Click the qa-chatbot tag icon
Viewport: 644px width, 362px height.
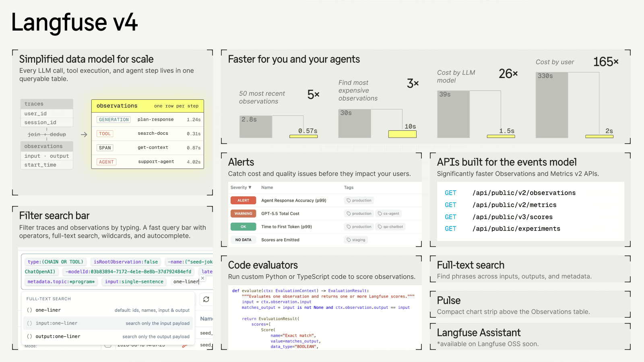pyautogui.click(x=380, y=227)
